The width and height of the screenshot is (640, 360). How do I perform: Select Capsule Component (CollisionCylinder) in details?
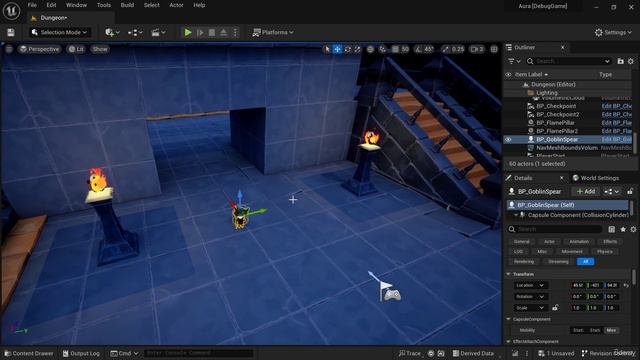click(x=578, y=215)
